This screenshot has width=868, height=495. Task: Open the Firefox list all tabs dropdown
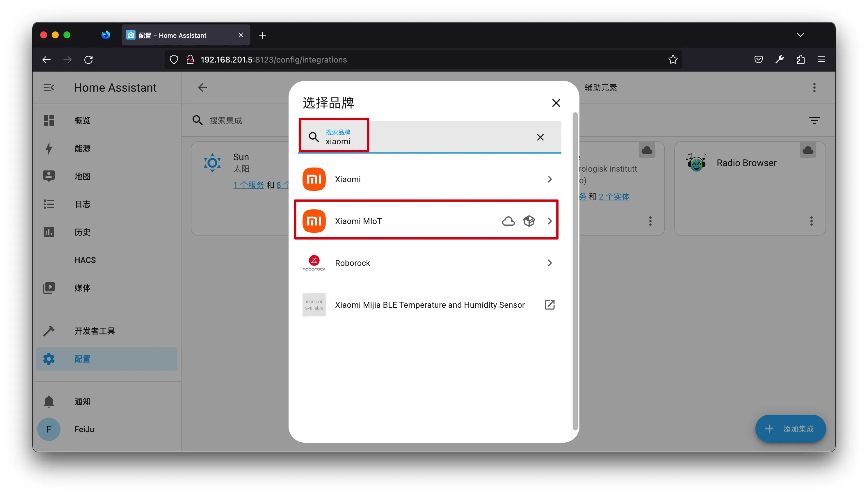(x=800, y=35)
